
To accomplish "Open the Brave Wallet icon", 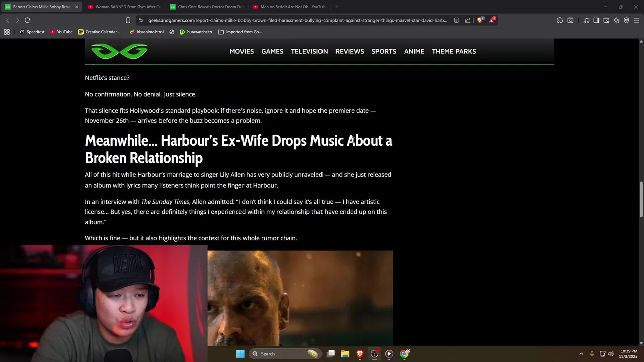I will (606, 20).
